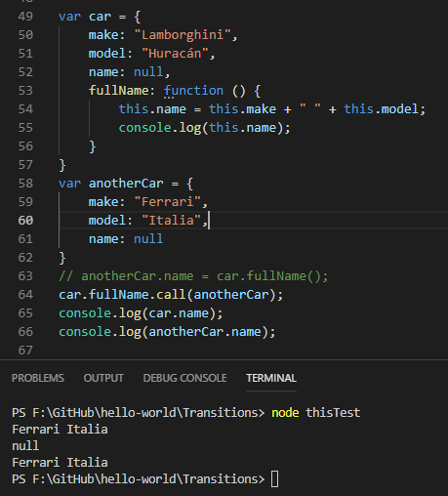Click the null value on line 61

click(x=148, y=239)
